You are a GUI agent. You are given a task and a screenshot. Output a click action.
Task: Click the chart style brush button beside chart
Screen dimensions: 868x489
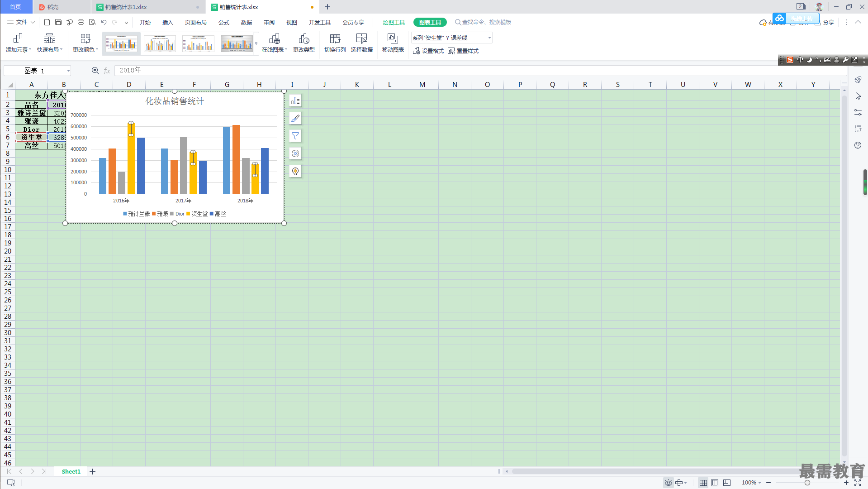pyautogui.click(x=295, y=118)
